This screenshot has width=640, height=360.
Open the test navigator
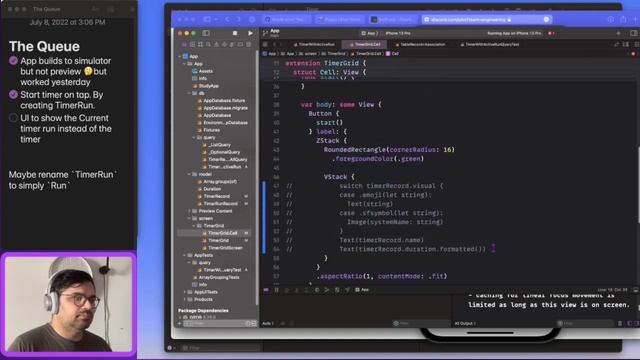(224, 44)
